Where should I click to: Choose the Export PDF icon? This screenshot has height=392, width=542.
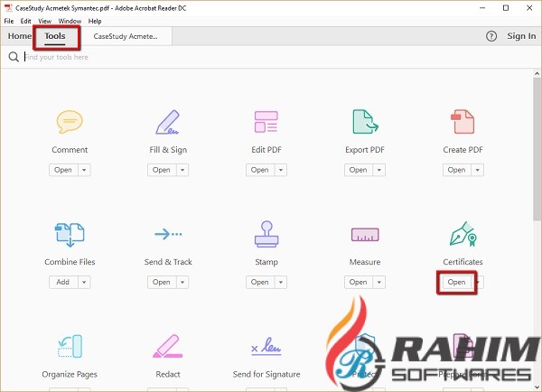[x=365, y=122]
